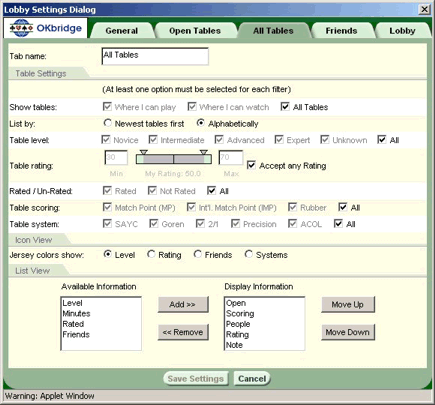Viewport: 435px width, 405px height.
Task: Toggle the Unknown level checkbox
Action: [325, 140]
